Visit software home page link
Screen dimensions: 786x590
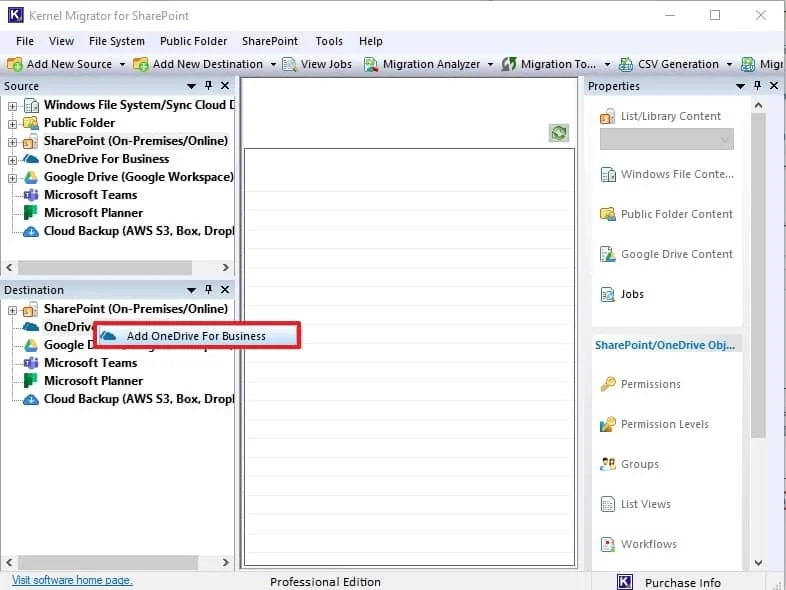(x=72, y=580)
